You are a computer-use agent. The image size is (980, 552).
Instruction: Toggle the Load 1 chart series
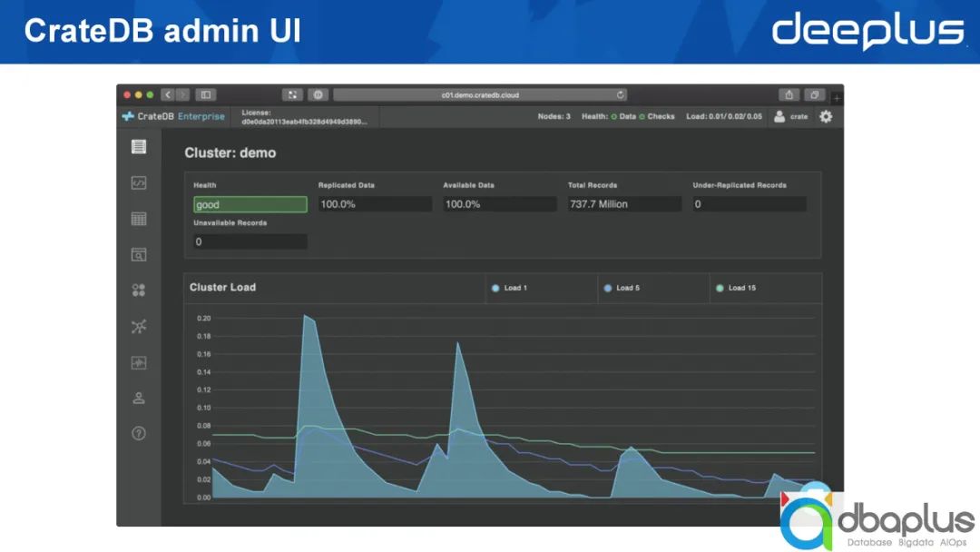(x=510, y=288)
